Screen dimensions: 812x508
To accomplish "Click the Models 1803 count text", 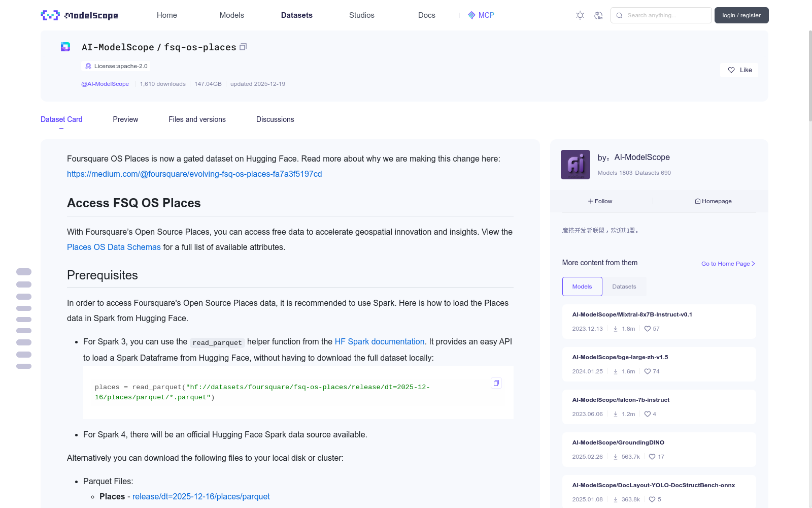I will point(615,173).
